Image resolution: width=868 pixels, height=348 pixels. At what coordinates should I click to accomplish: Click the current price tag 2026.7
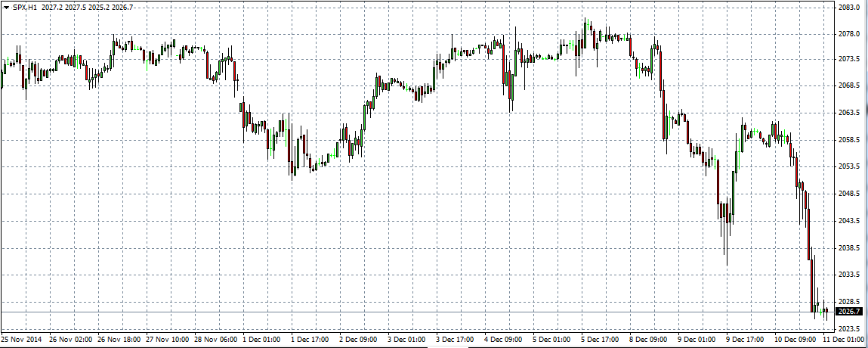(849, 312)
